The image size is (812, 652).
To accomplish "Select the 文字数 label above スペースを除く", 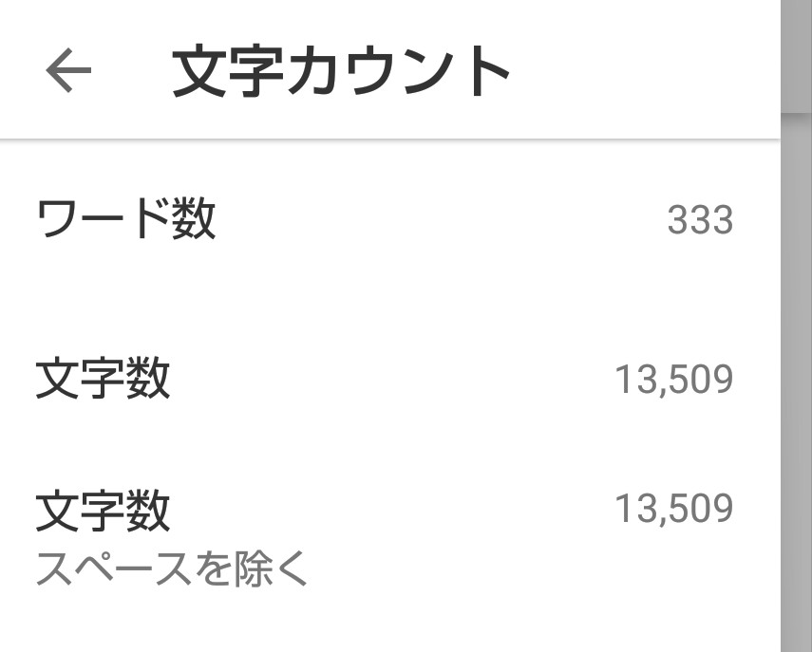I will click(x=103, y=510).
